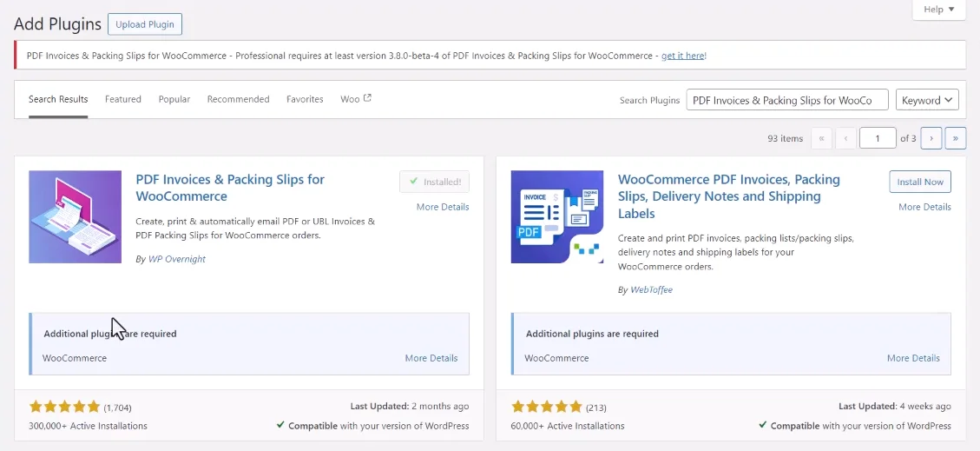Image resolution: width=980 pixels, height=451 pixels.
Task: Focus the Search Plugins input field
Action: tap(787, 100)
